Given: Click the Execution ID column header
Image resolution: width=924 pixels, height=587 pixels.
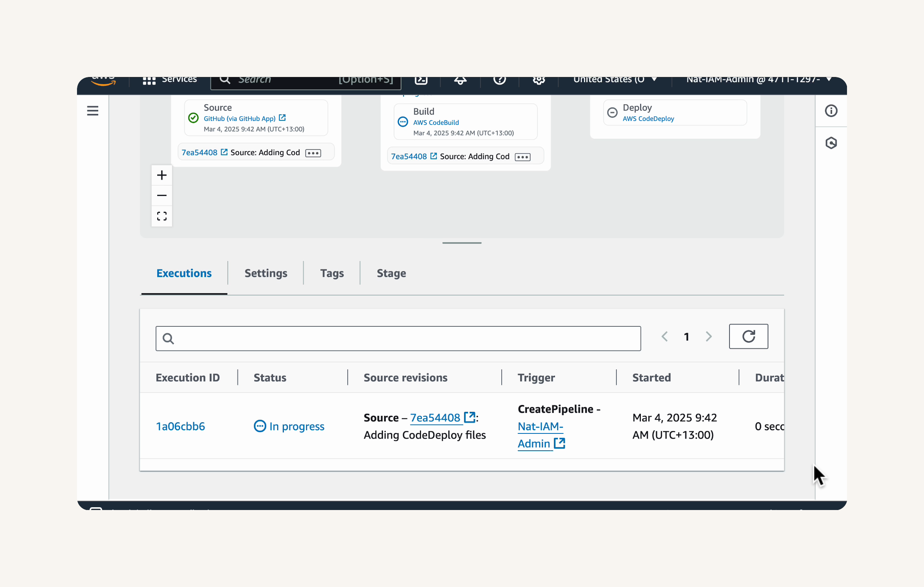Looking at the screenshot, I should [188, 378].
